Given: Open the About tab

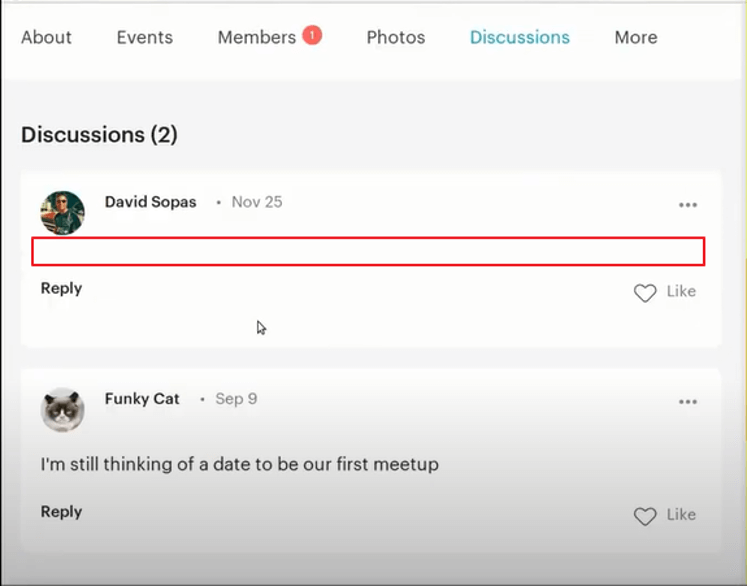Looking at the screenshot, I should pyautogui.click(x=46, y=38).
